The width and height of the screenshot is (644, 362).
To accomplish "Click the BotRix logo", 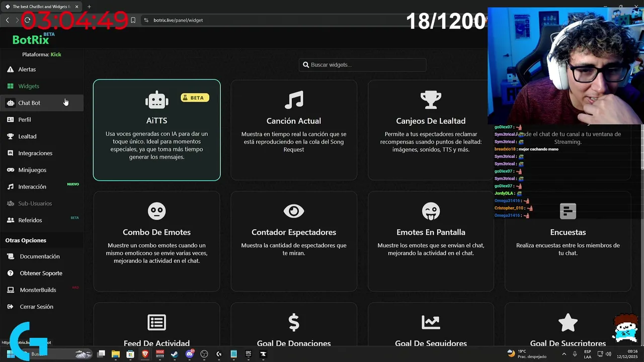I will (x=31, y=40).
